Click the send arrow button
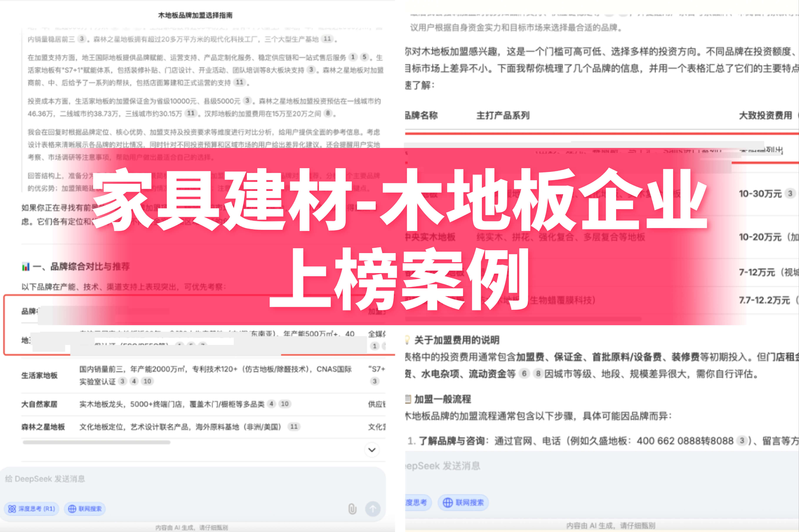This screenshot has width=799, height=532. pyautogui.click(x=372, y=509)
